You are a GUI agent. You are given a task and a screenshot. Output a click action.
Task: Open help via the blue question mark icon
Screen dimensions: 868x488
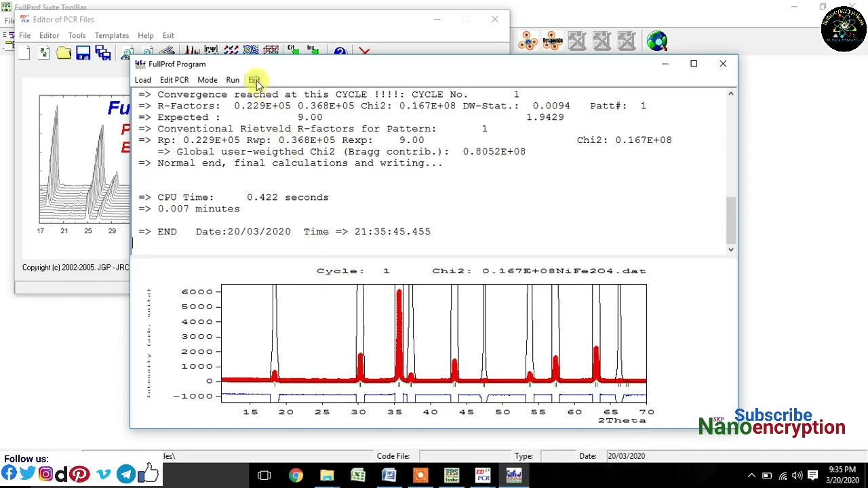pos(340,52)
